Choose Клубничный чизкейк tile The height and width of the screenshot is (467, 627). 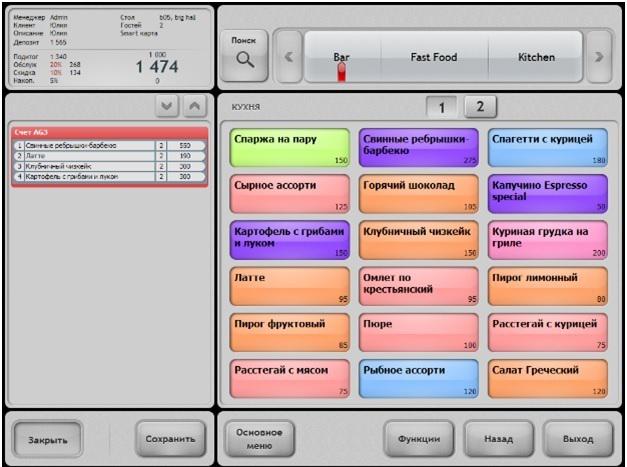click(419, 240)
